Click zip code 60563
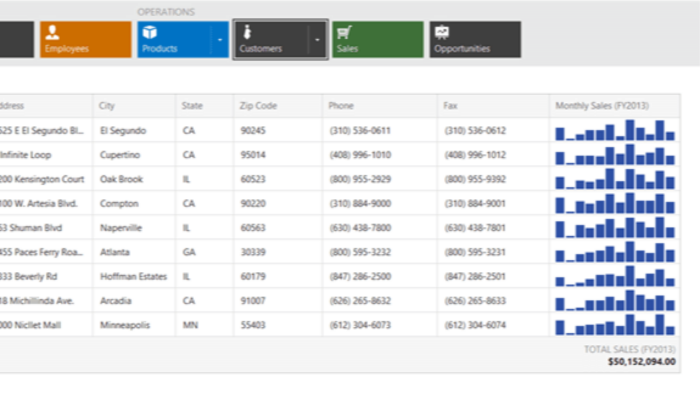This screenshot has height=394, width=700. [253, 228]
